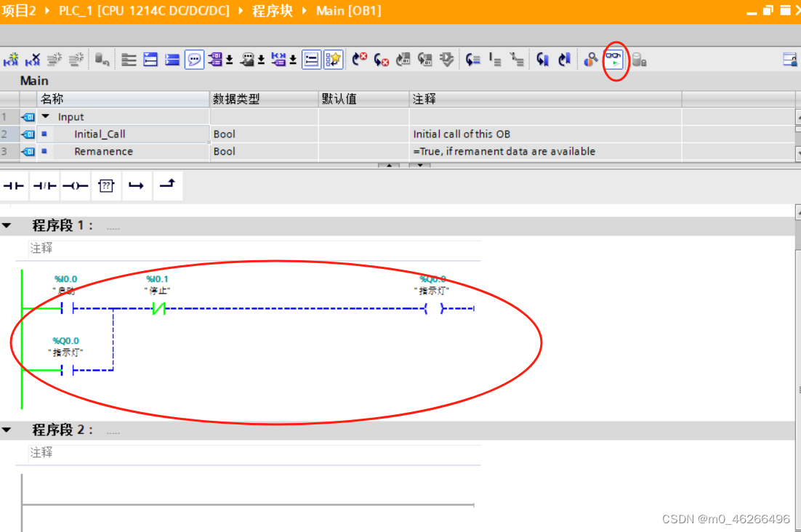Jump to the previous error

point(381,60)
